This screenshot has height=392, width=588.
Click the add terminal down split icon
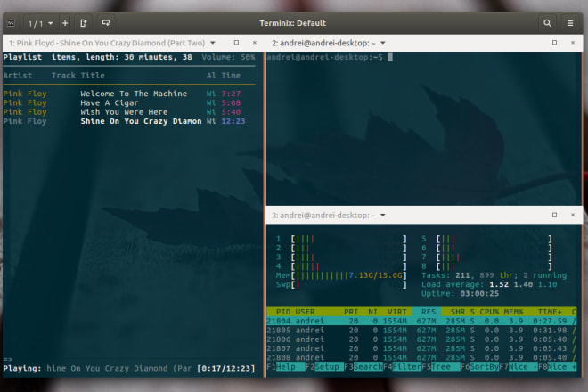(x=106, y=23)
